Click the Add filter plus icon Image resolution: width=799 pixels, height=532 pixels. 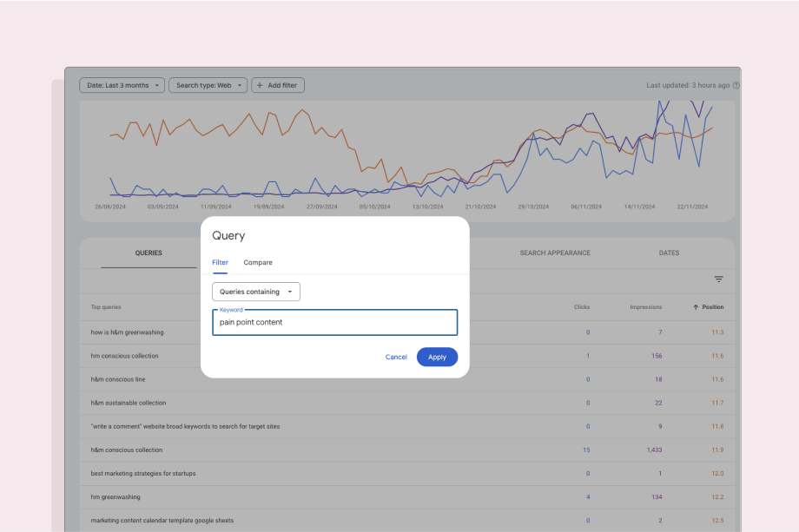(x=259, y=85)
